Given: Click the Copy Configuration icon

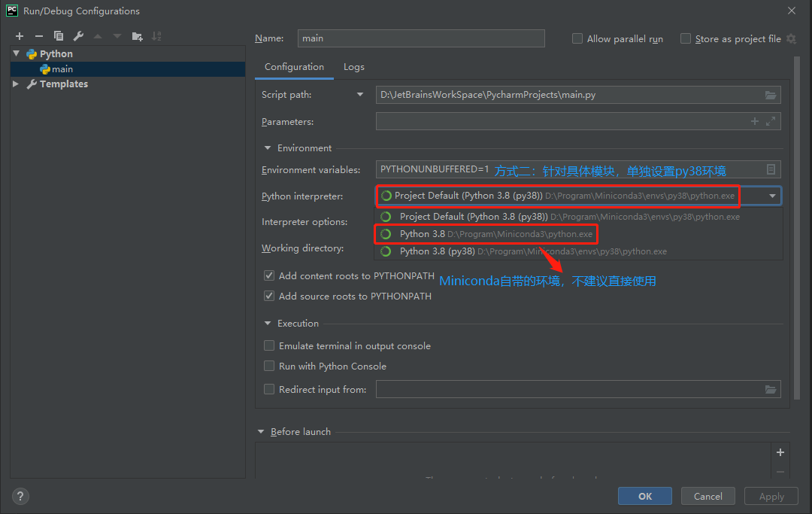Looking at the screenshot, I should (x=59, y=36).
